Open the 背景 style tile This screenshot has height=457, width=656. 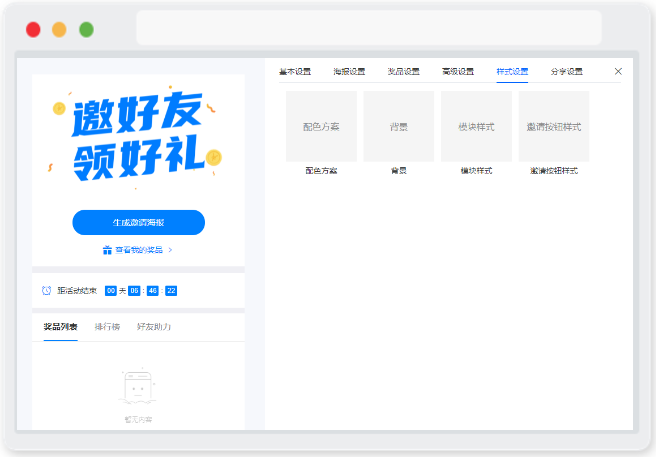click(x=399, y=126)
